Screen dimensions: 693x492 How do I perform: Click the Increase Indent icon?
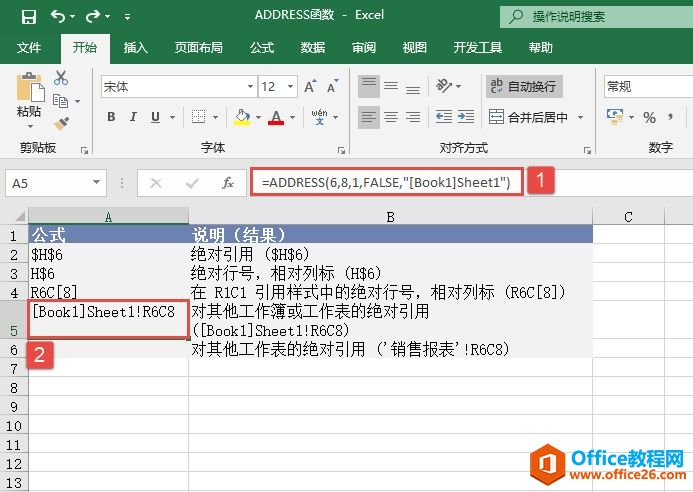[x=465, y=117]
